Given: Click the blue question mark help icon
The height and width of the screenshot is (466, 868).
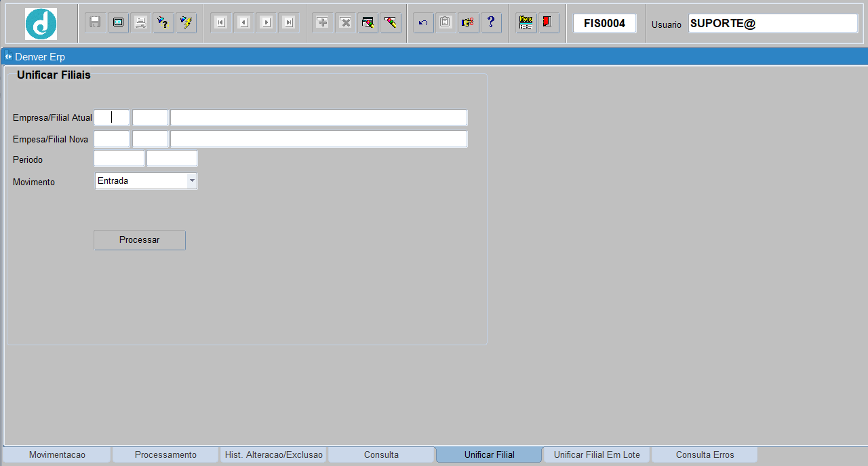Looking at the screenshot, I should pos(491,22).
